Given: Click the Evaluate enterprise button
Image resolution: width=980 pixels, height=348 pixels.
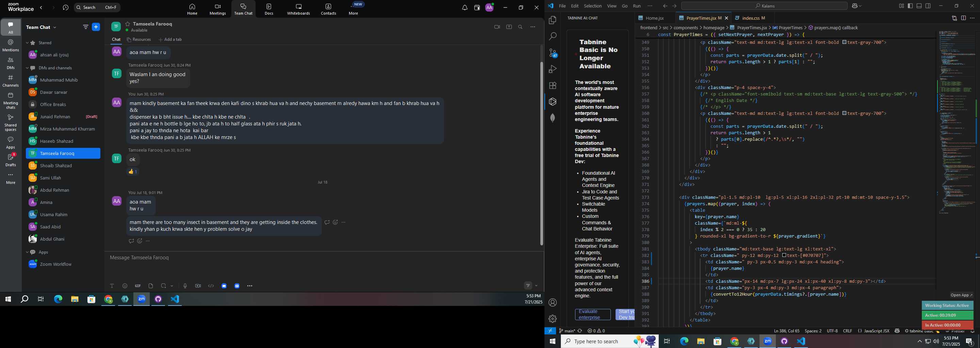Looking at the screenshot, I should coord(593,314).
